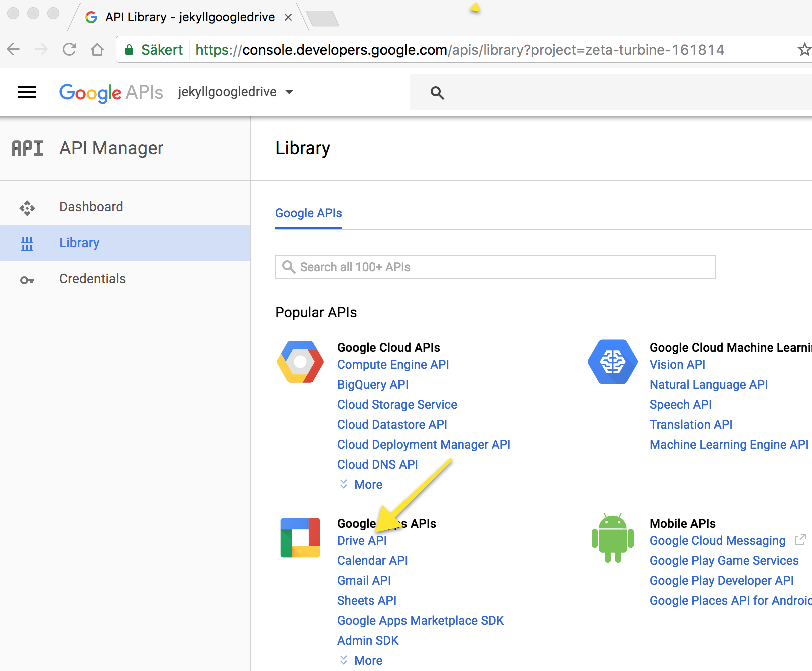Open the Sheets API link
The image size is (812, 671).
pos(367,601)
